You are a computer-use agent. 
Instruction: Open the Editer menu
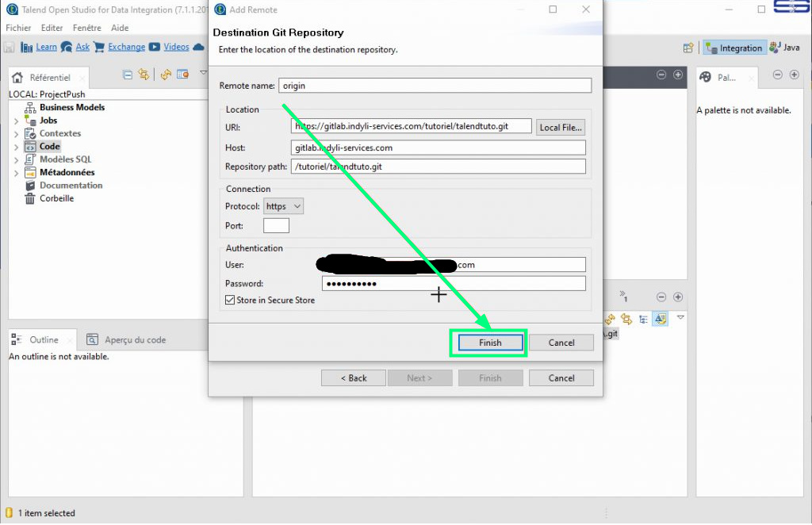click(x=52, y=28)
